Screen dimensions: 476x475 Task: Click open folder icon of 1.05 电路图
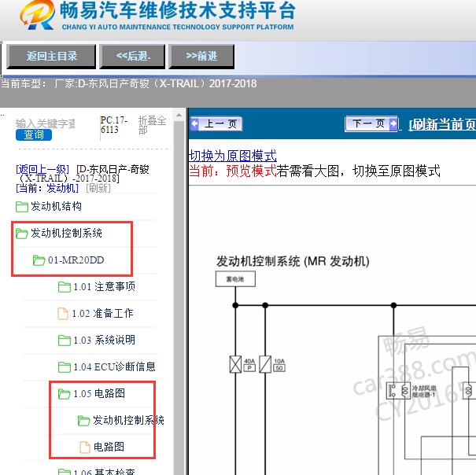65,394
